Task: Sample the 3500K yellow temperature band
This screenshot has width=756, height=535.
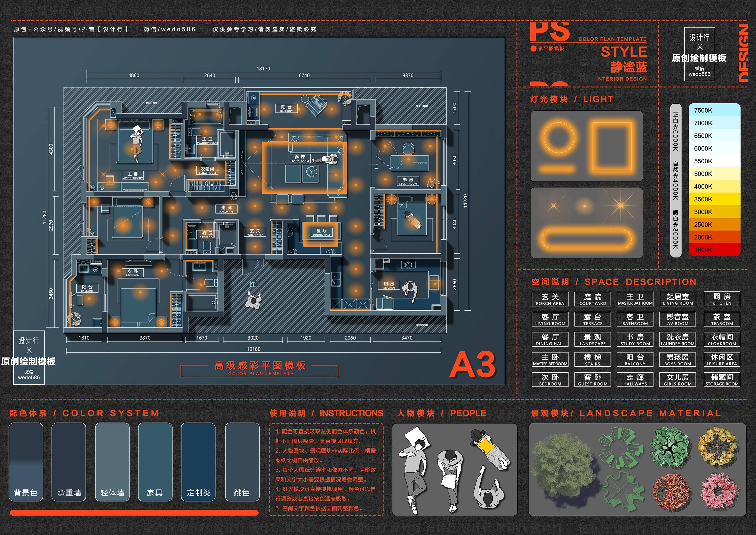Action: 714,199
